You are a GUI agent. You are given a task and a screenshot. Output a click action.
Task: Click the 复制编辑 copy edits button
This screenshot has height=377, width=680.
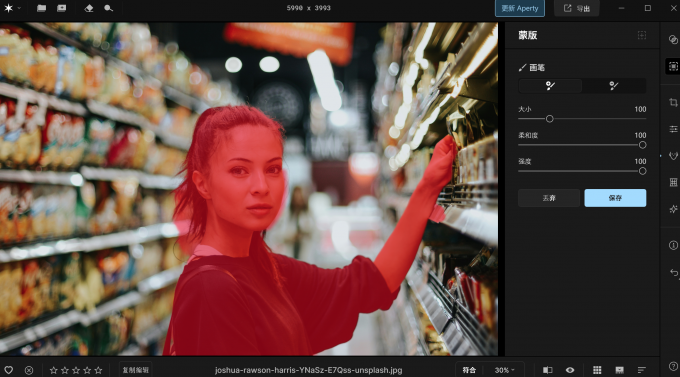point(135,370)
